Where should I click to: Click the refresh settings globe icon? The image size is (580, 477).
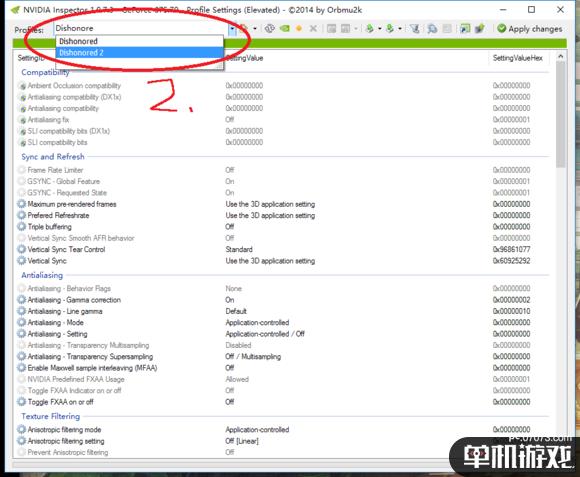[270, 28]
